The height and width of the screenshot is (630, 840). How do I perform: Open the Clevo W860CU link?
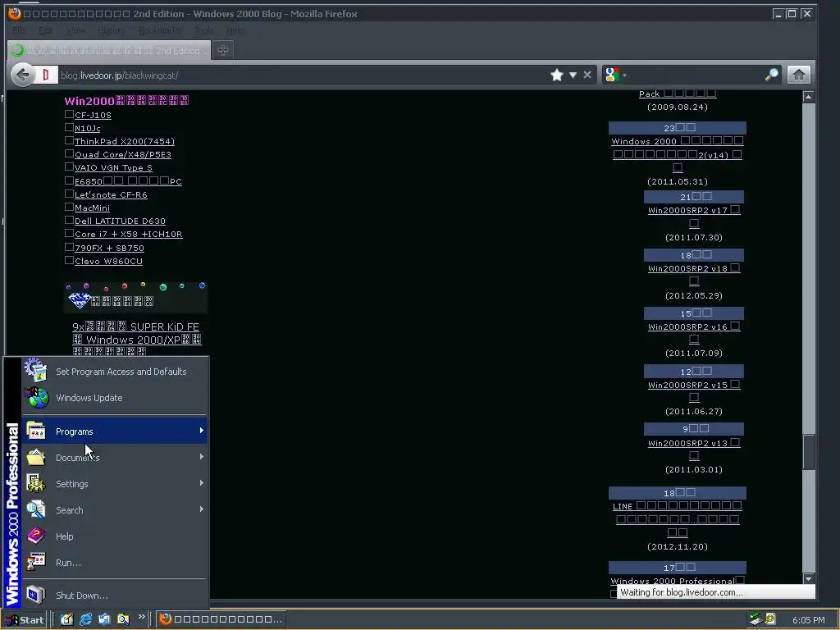click(109, 261)
